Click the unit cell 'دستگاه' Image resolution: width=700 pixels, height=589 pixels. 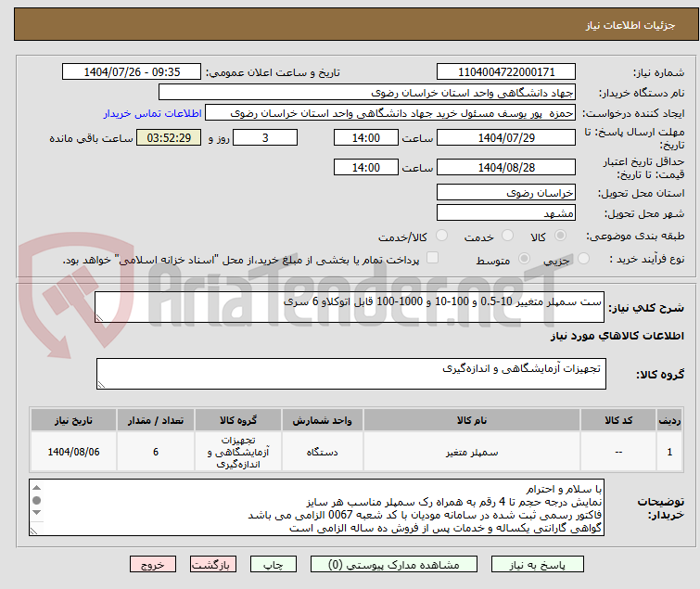pos(323,452)
